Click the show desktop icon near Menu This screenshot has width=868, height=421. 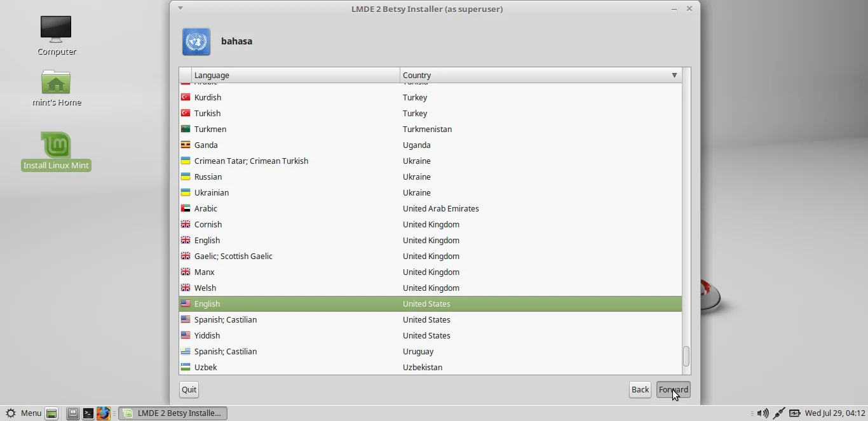tap(51, 413)
